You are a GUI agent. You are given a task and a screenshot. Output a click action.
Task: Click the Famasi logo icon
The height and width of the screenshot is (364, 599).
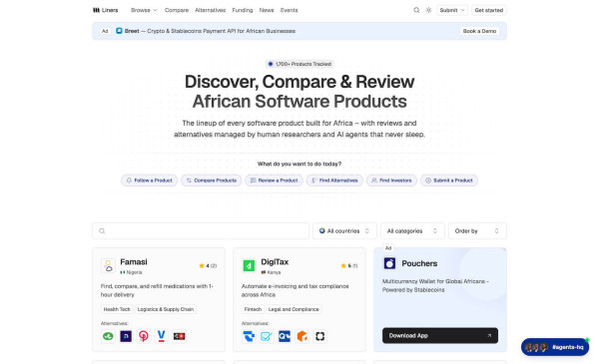109,265
